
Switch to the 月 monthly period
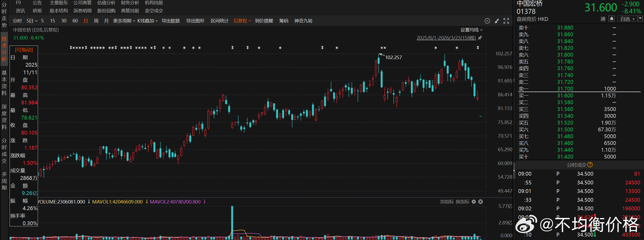(106, 21)
